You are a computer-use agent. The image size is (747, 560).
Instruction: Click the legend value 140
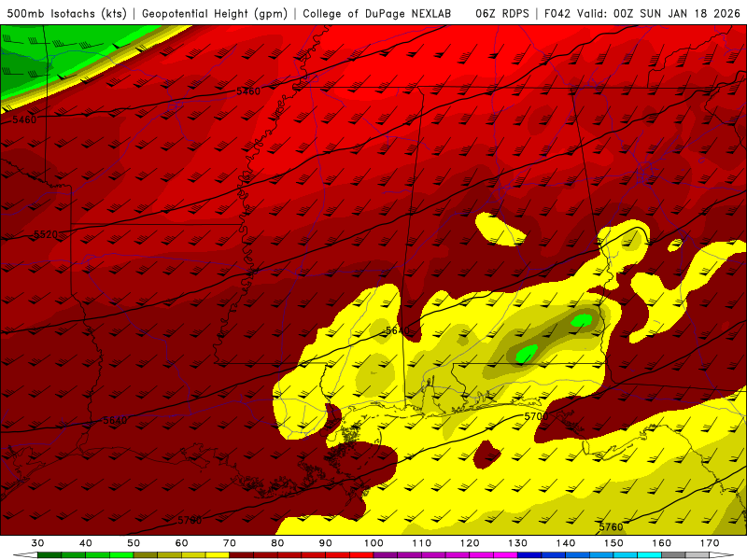pos(566,543)
